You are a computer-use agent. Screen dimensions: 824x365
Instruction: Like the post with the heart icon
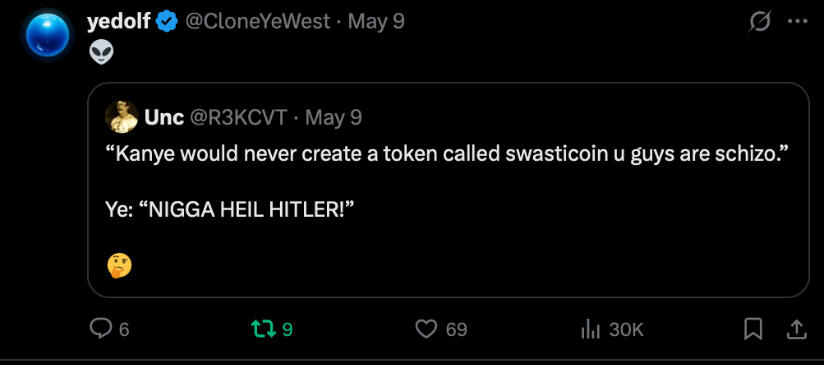point(426,329)
